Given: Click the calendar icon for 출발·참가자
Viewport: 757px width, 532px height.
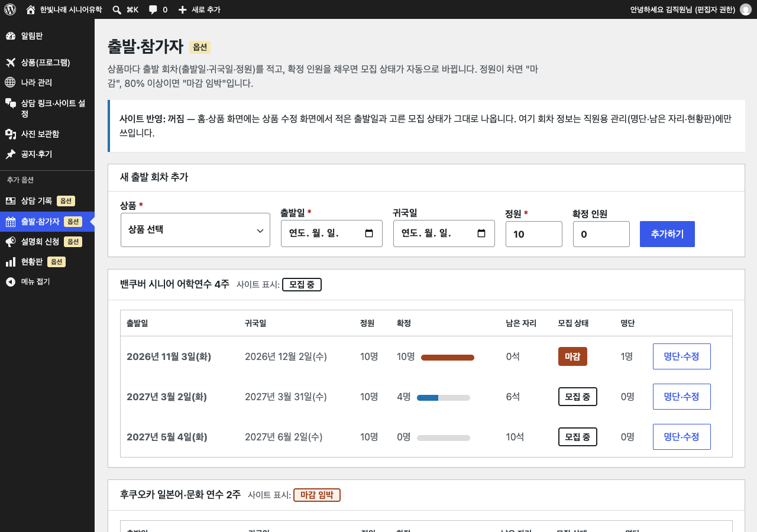Looking at the screenshot, I should (x=11, y=222).
